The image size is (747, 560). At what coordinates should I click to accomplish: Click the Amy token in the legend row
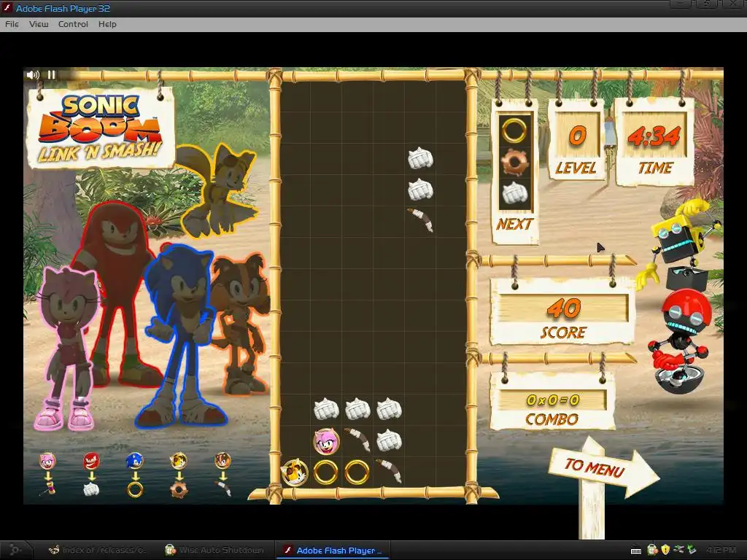pos(47,461)
